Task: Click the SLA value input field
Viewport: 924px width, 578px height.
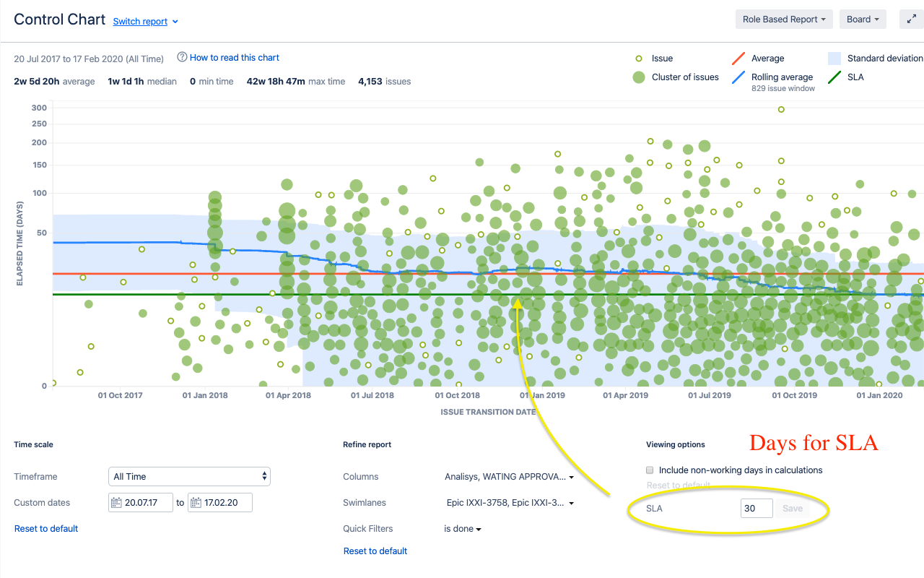Action: [756, 509]
